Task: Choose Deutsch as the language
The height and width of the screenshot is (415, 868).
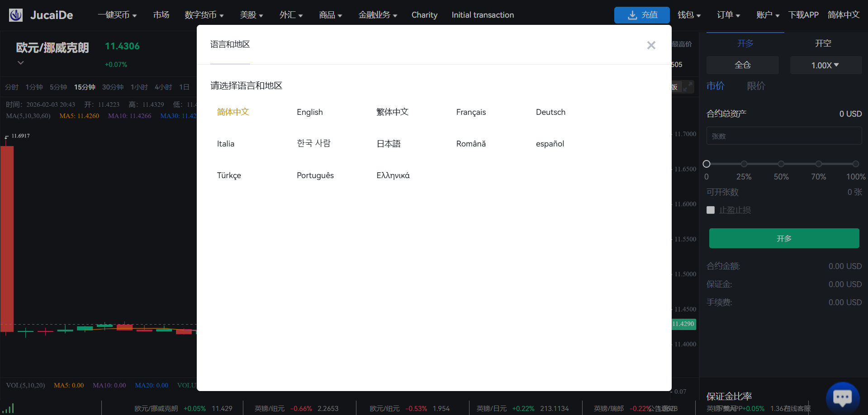Action: point(550,112)
